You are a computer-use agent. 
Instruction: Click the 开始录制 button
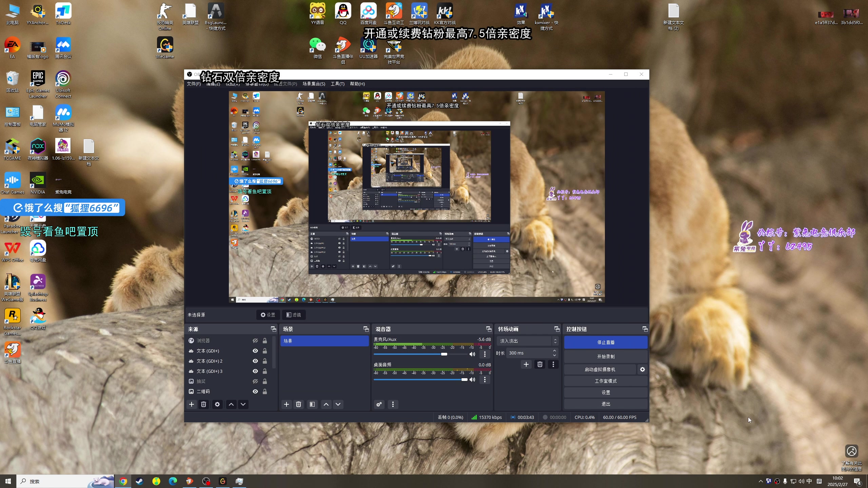pyautogui.click(x=606, y=357)
